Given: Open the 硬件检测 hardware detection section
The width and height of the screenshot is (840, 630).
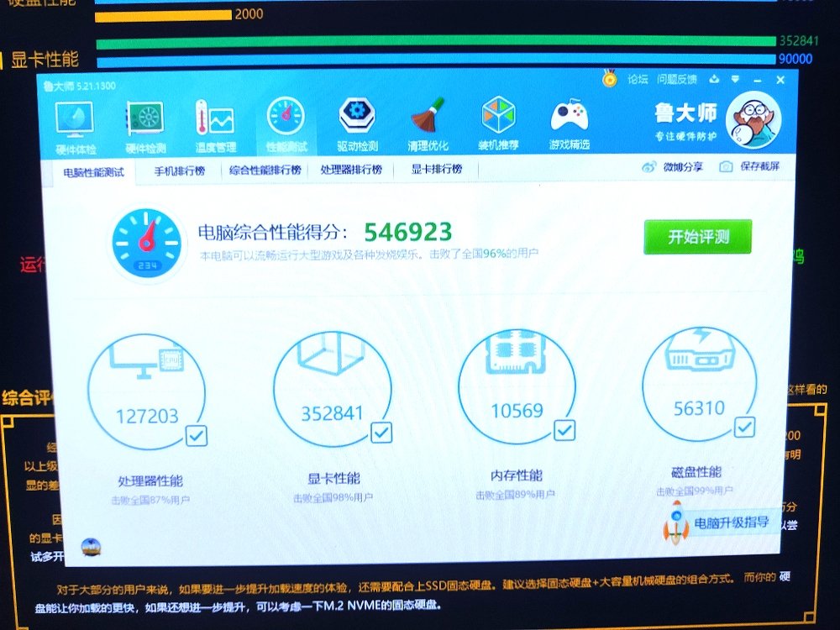Looking at the screenshot, I should (x=145, y=127).
